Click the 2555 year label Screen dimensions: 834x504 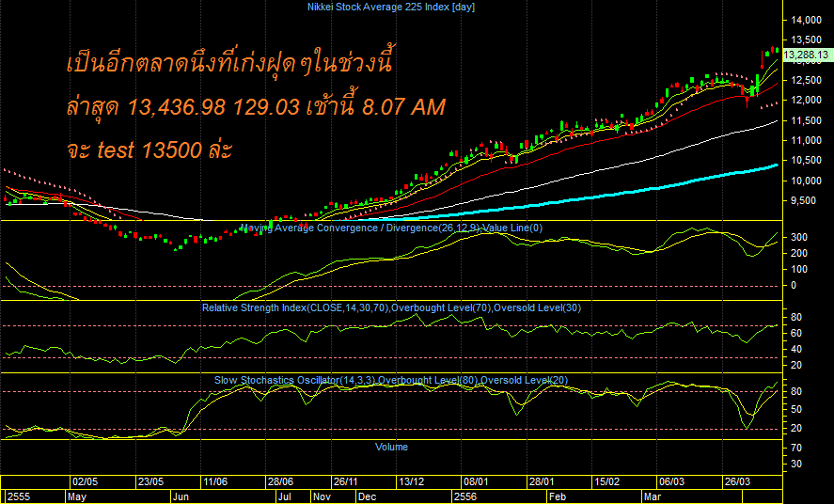[19, 497]
